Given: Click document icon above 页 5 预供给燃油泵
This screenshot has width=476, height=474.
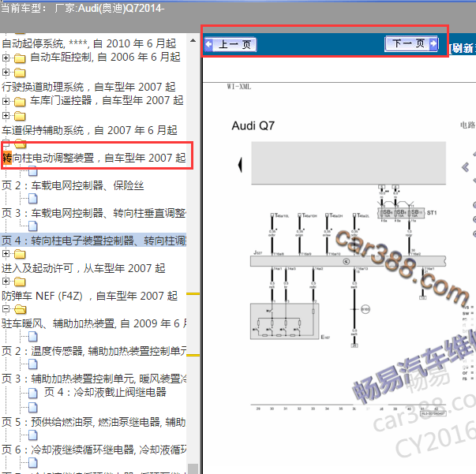Looking at the screenshot, I should pos(33,408).
